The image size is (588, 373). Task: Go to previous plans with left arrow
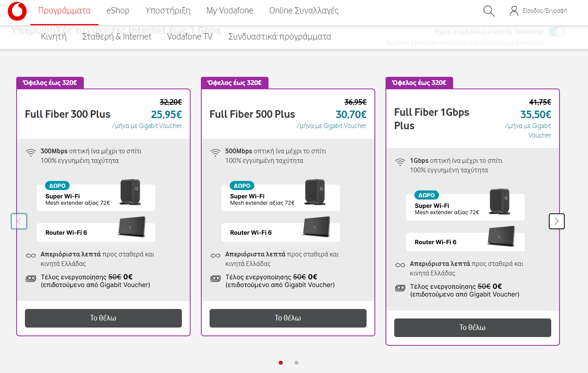[19, 221]
